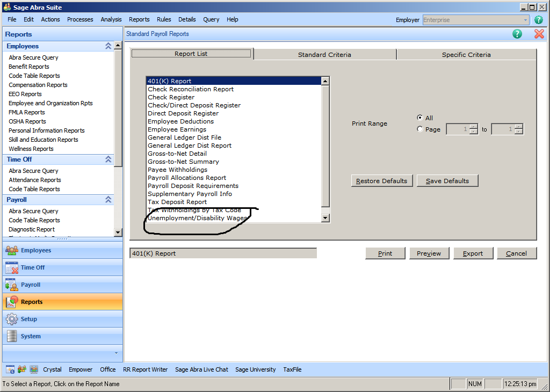
Task: Click Save Defaults button
Action: pos(447,180)
